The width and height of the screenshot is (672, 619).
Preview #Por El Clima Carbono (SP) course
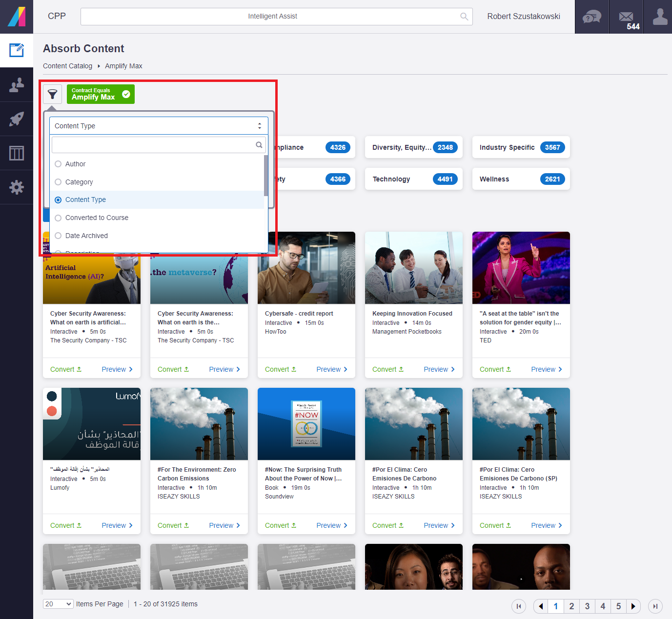pyautogui.click(x=547, y=525)
